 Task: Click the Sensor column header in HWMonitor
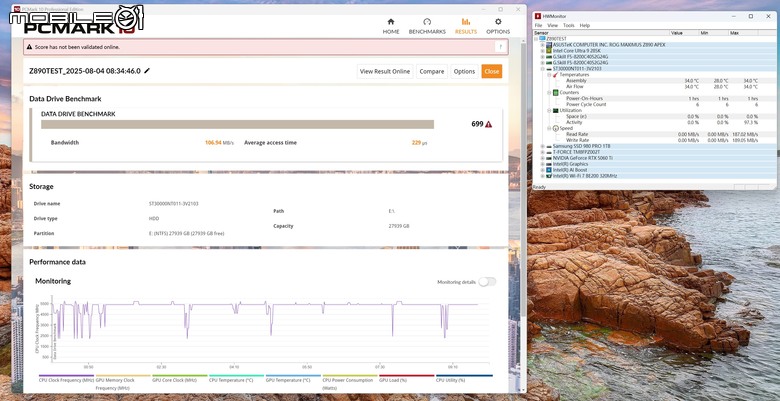coord(601,32)
